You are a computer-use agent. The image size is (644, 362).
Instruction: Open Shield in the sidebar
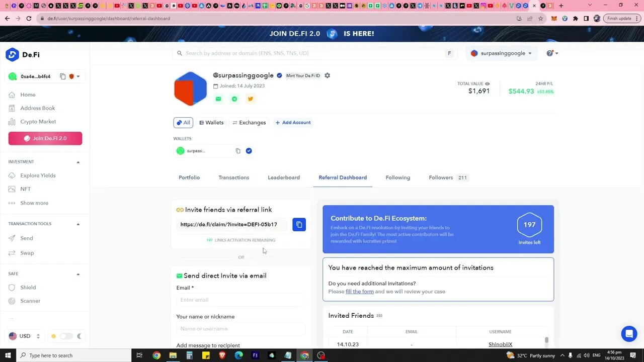click(28, 288)
